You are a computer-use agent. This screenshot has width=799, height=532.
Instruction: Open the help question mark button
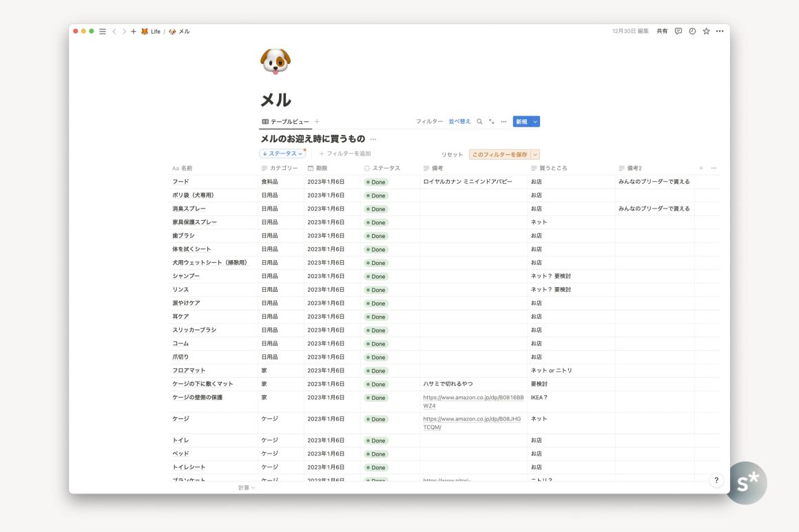[x=716, y=480]
